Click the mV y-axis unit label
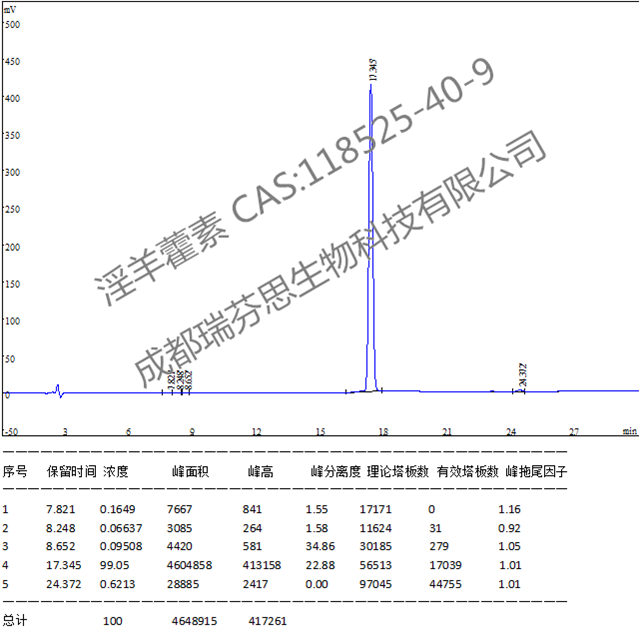Image resolution: width=640 pixels, height=629 pixels. [x=9, y=6]
